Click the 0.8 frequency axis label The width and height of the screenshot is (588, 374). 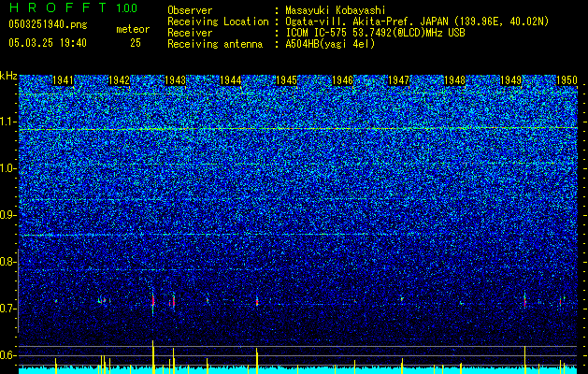point(7,262)
